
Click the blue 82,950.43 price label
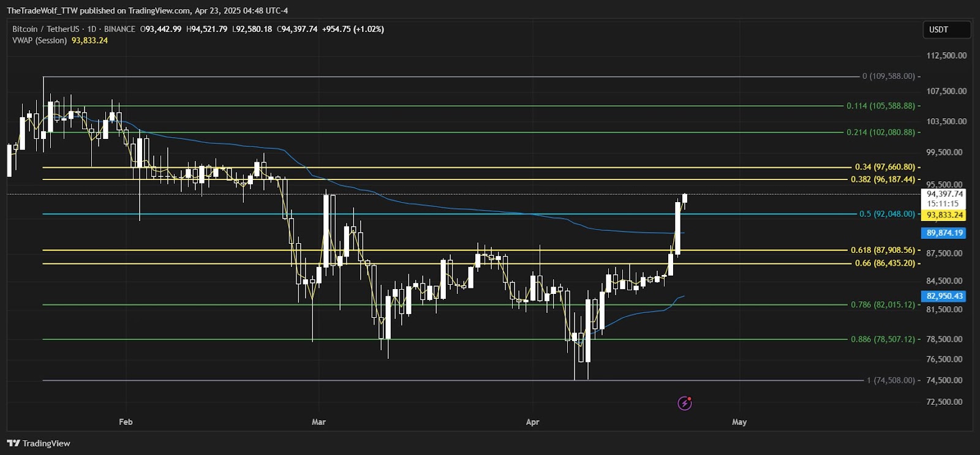[x=945, y=296]
